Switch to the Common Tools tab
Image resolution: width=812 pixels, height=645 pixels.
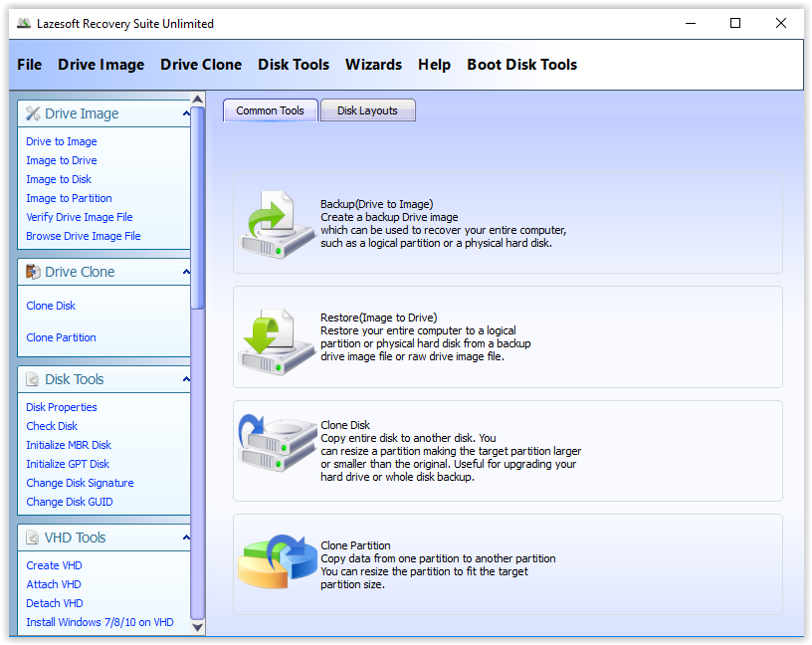pyautogui.click(x=271, y=110)
